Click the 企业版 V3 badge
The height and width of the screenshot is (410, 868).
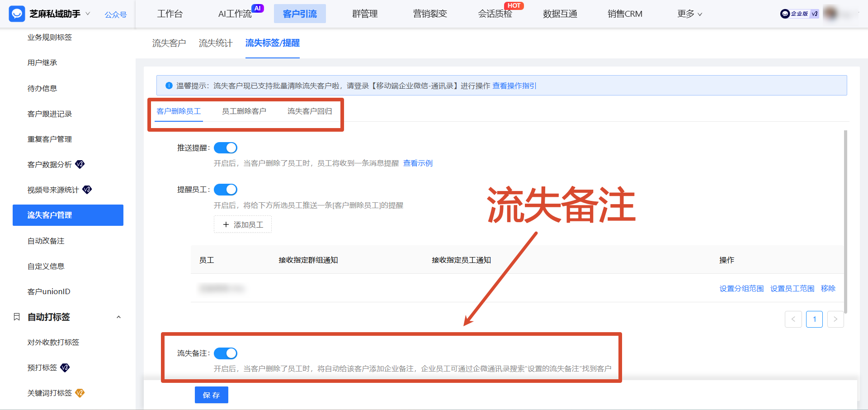[799, 14]
